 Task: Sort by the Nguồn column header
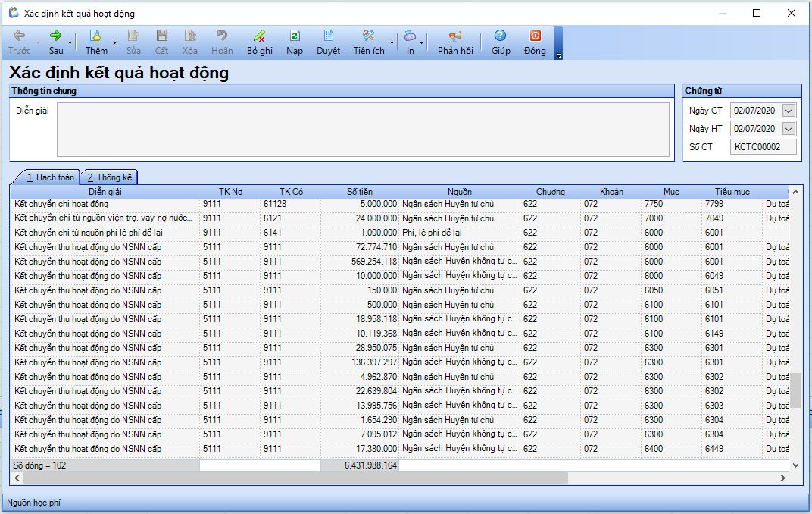459,192
